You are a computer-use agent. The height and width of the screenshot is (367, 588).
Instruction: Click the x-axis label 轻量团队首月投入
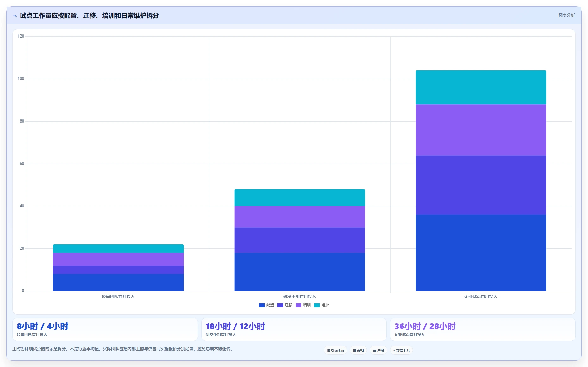118,297
